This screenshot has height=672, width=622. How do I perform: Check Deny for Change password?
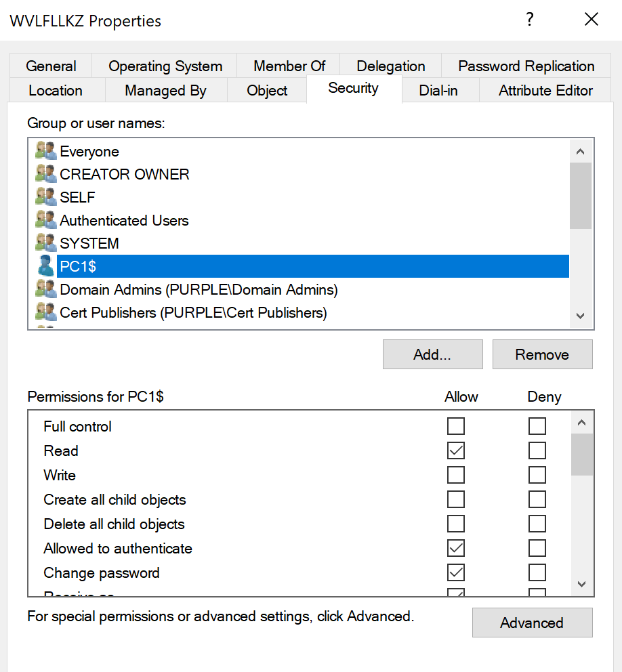pos(537,572)
